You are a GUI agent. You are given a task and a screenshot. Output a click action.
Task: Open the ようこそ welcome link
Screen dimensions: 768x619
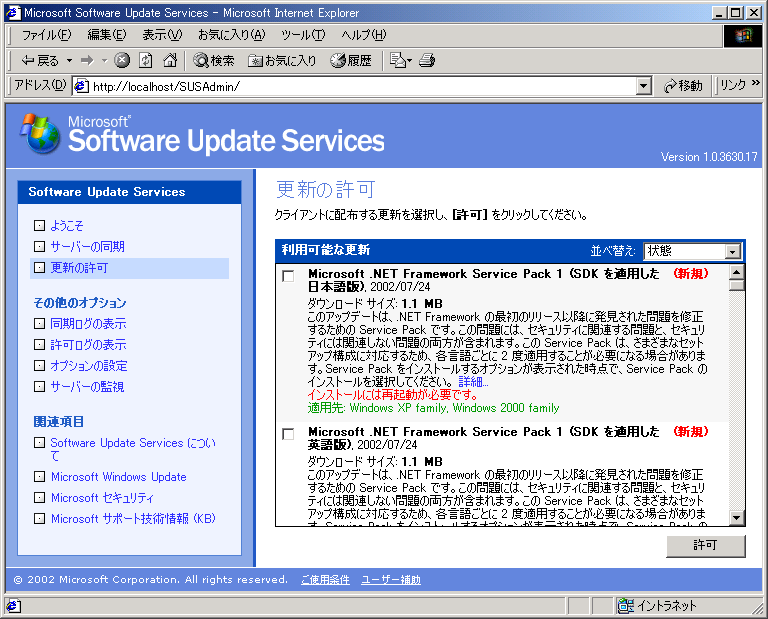[67, 226]
